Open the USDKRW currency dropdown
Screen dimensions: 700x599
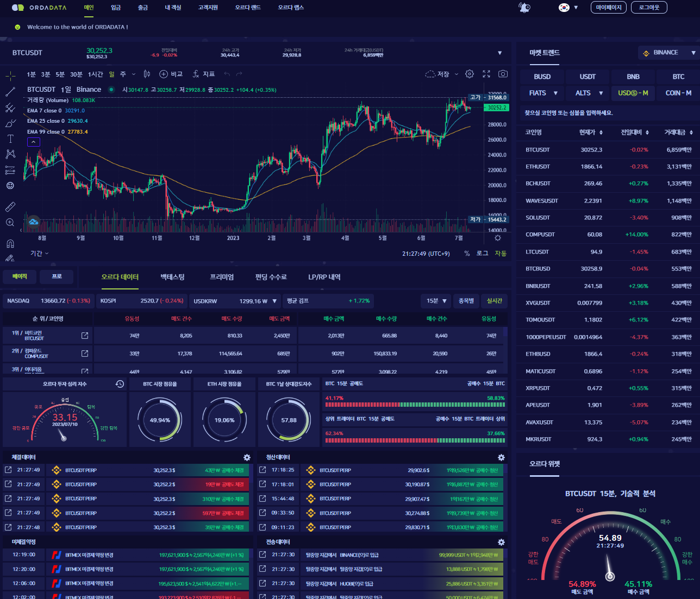pyautogui.click(x=236, y=301)
